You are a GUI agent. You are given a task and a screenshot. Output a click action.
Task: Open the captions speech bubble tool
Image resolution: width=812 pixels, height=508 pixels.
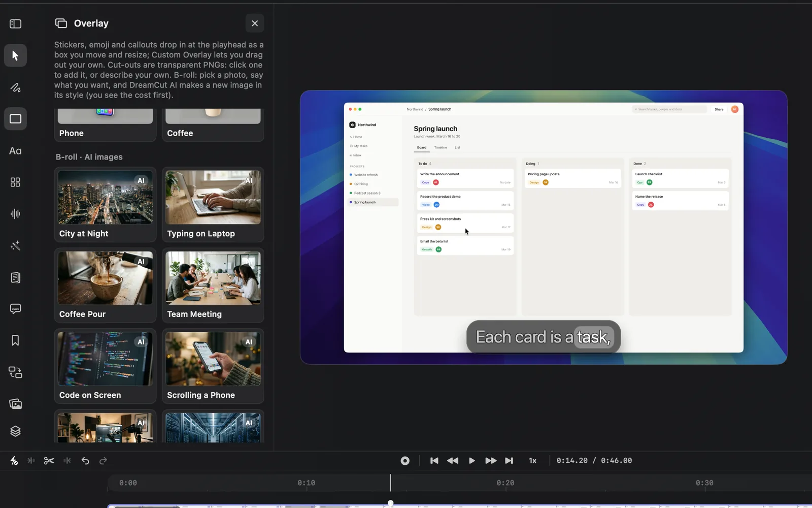(15, 309)
